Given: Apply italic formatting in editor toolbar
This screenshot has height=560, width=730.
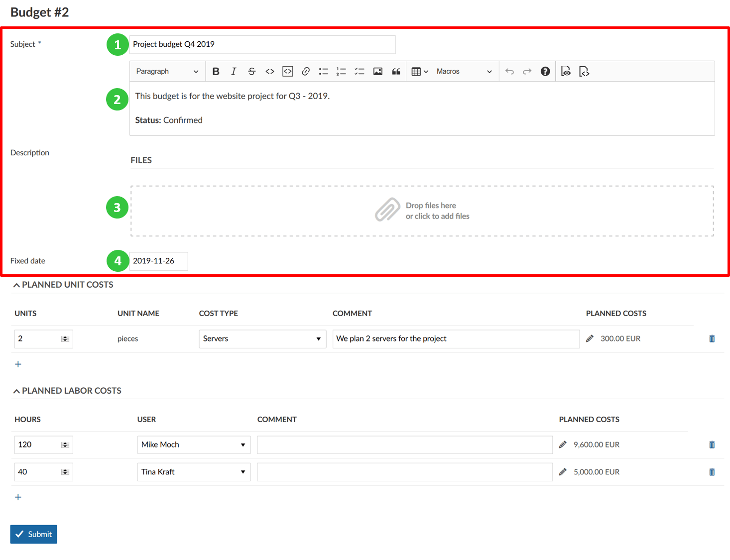Looking at the screenshot, I should [234, 72].
